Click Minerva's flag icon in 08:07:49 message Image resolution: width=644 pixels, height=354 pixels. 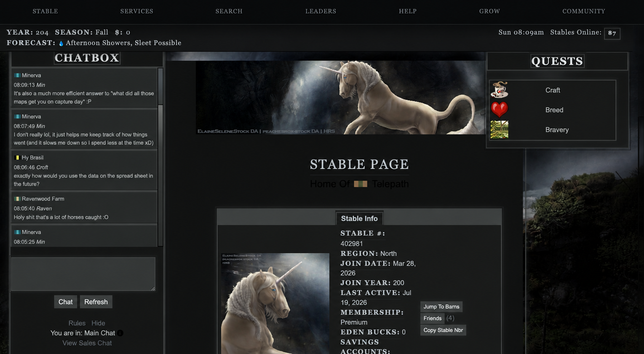(17, 116)
